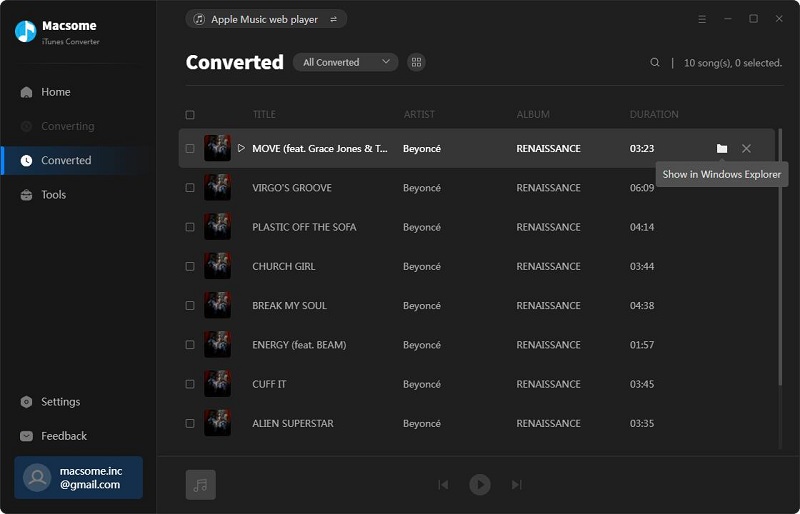This screenshot has height=514, width=800.
Task: Check the PLASTIC OFF THE SOFA checkbox
Action: [190, 227]
